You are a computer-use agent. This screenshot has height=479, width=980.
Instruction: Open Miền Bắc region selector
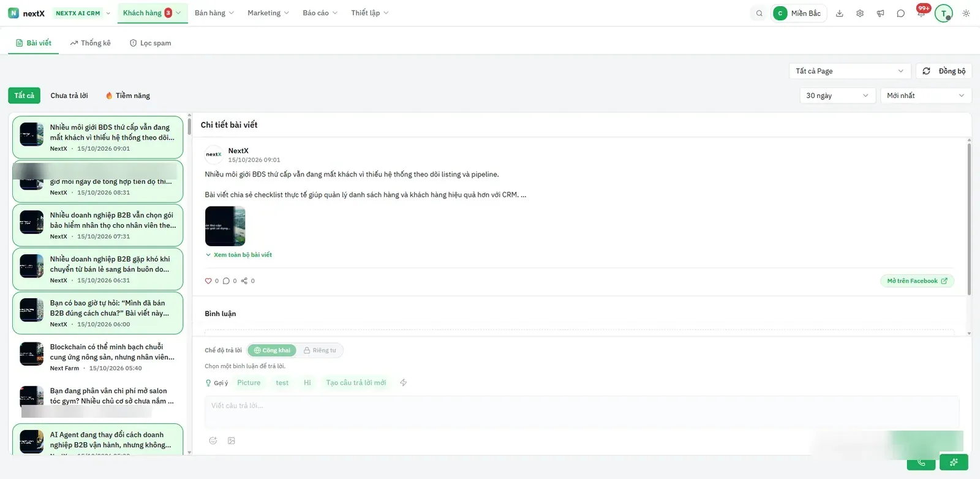pyautogui.click(x=799, y=13)
